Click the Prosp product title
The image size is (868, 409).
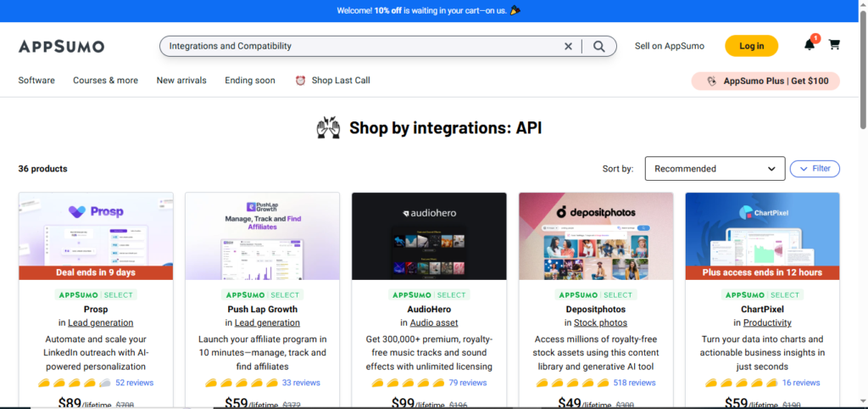pos(96,309)
